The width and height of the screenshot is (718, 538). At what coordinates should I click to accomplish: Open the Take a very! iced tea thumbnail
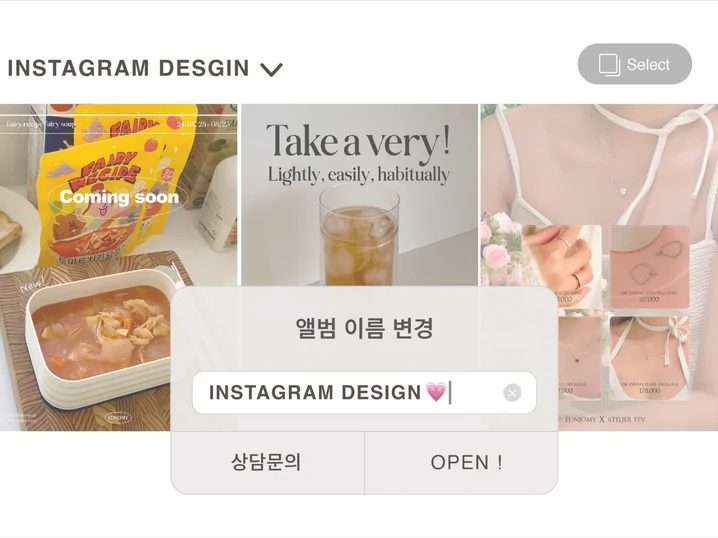(x=359, y=195)
